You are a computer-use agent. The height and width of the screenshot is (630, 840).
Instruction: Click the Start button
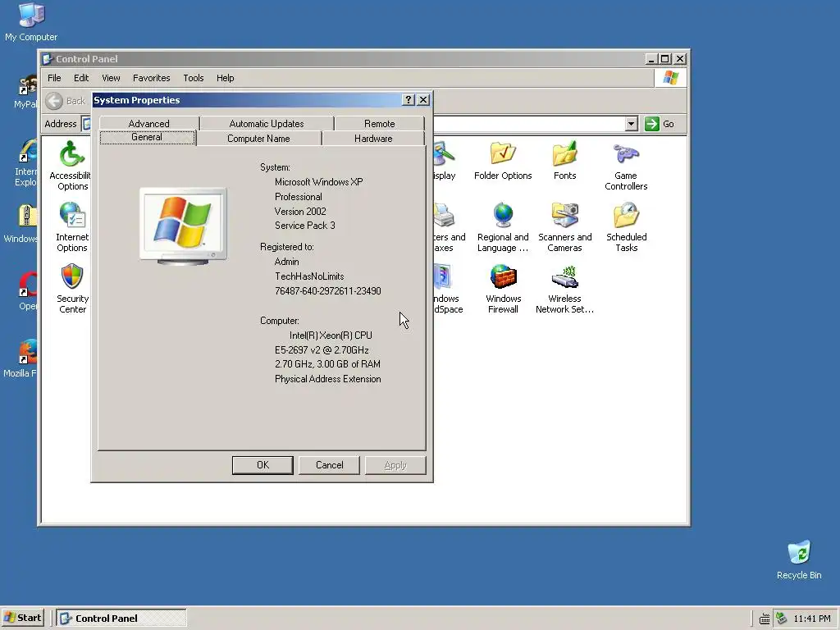pos(22,618)
